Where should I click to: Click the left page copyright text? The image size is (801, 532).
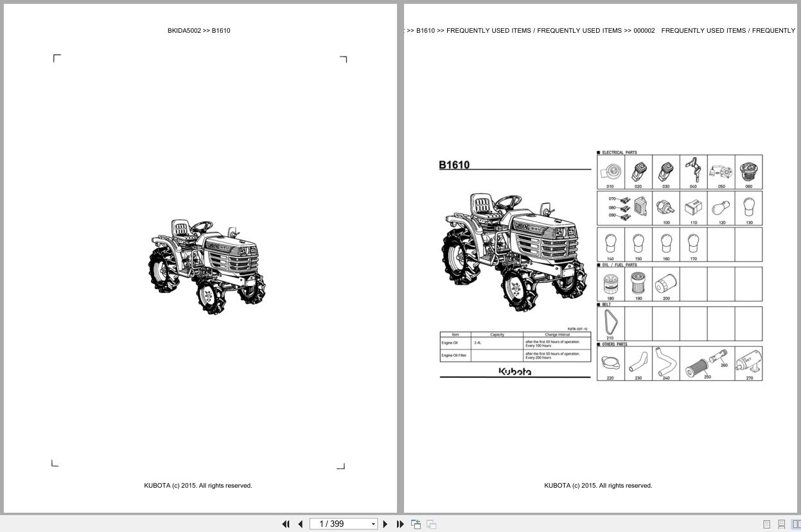point(198,486)
